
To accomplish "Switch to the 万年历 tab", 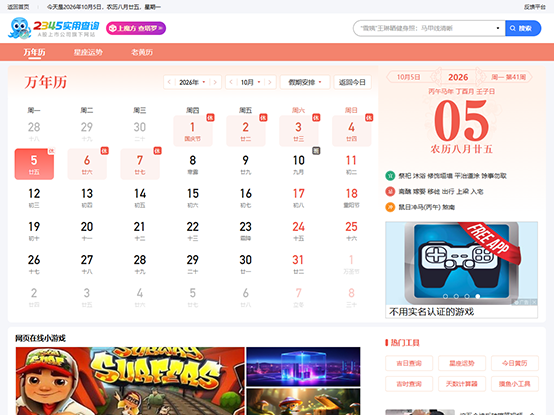I will tap(34, 52).
